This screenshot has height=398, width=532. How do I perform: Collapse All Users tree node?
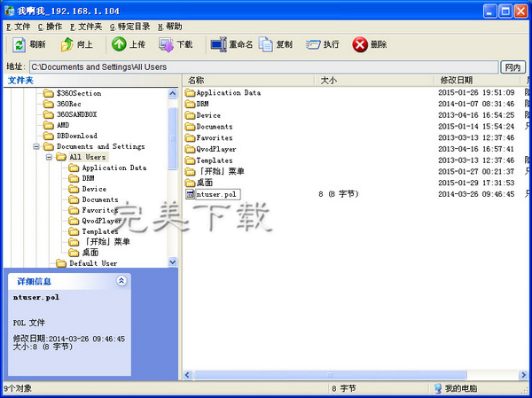click(49, 157)
